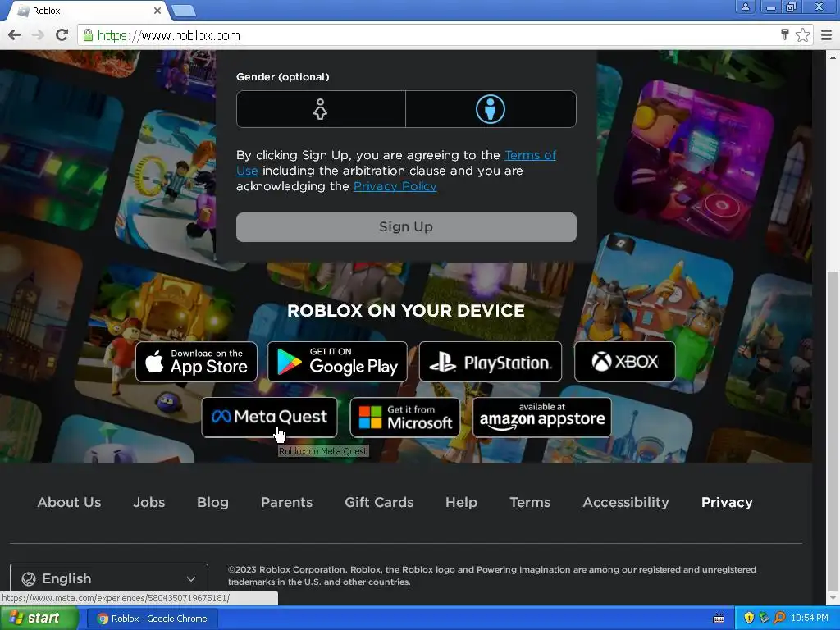The image size is (840, 630).
Task: Open the Gift Cards footer link
Action: coord(379,502)
